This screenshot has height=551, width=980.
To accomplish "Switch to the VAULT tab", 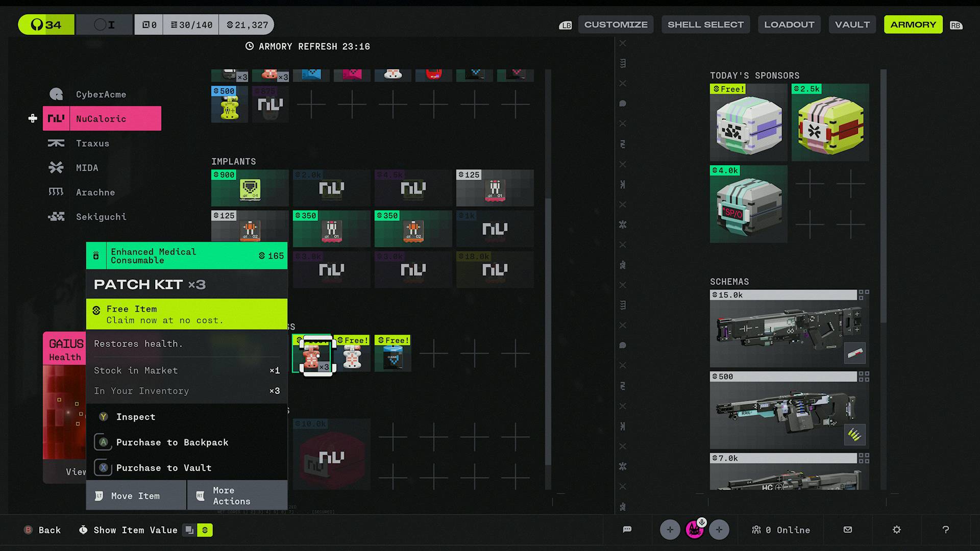I will click(852, 24).
